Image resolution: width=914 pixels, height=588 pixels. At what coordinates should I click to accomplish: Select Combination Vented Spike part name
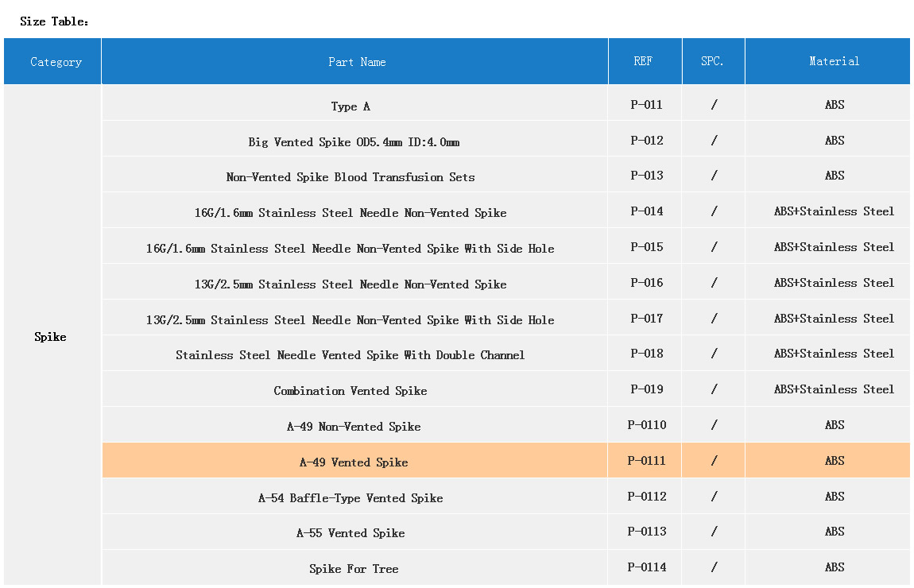pyautogui.click(x=350, y=391)
